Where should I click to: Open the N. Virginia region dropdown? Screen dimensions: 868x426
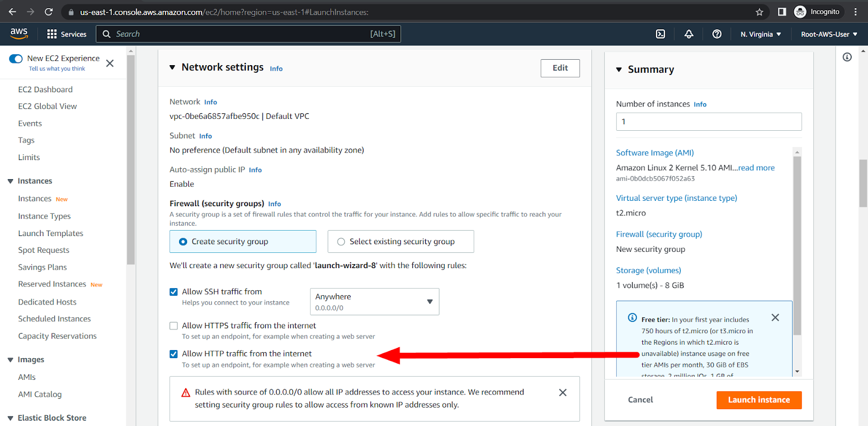761,34
